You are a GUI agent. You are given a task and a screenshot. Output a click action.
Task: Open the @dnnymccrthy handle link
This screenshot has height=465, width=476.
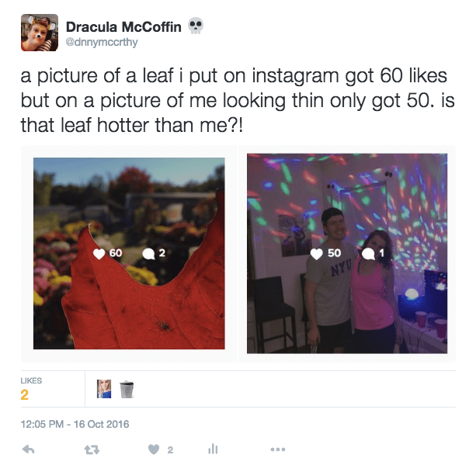[x=102, y=42]
